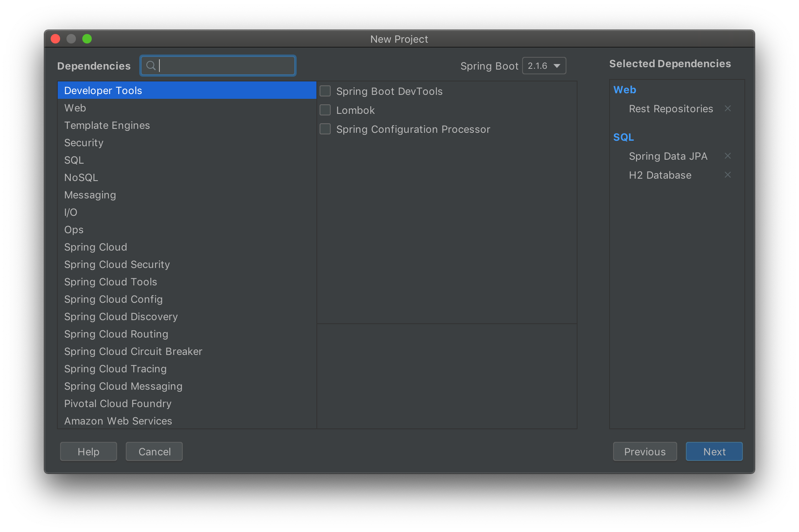
Task: Select Amazon Web Services category
Action: click(x=187, y=421)
